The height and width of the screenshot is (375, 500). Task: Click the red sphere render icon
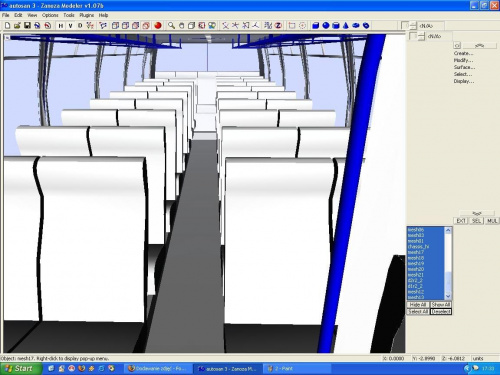click(x=158, y=25)
